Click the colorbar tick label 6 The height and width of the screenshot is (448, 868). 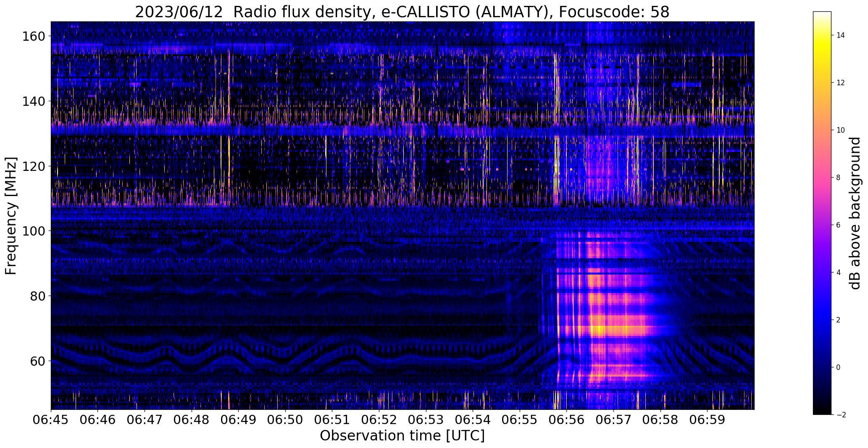tap(838, 225)
